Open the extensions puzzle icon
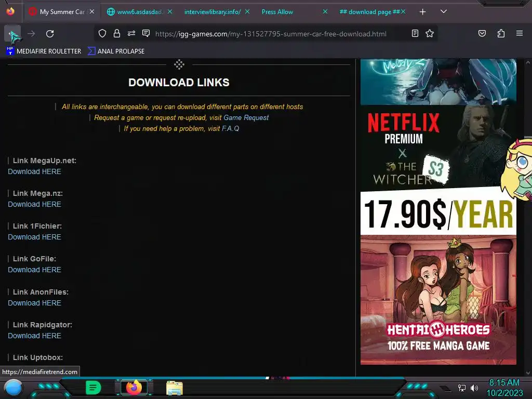 pyautogui.click(x=501, y=33)
